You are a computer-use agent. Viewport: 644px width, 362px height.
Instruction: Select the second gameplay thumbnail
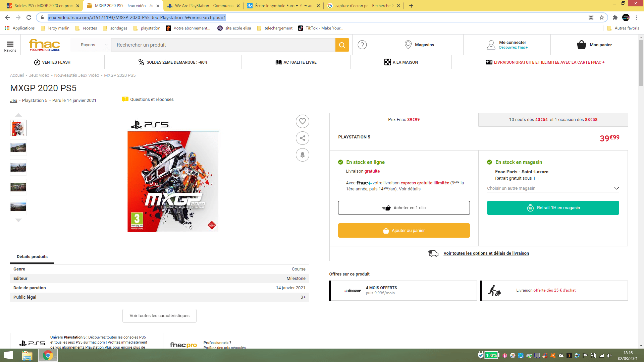(x=18, y=147)
